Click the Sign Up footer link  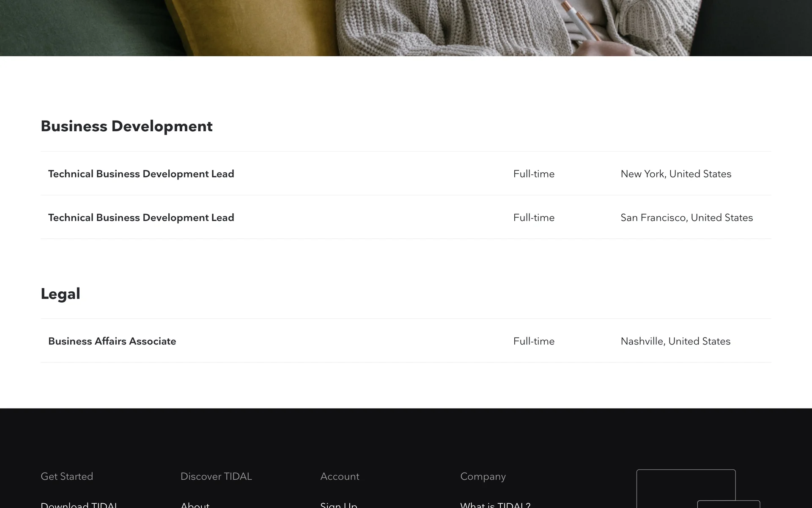[x=339, y=505]
